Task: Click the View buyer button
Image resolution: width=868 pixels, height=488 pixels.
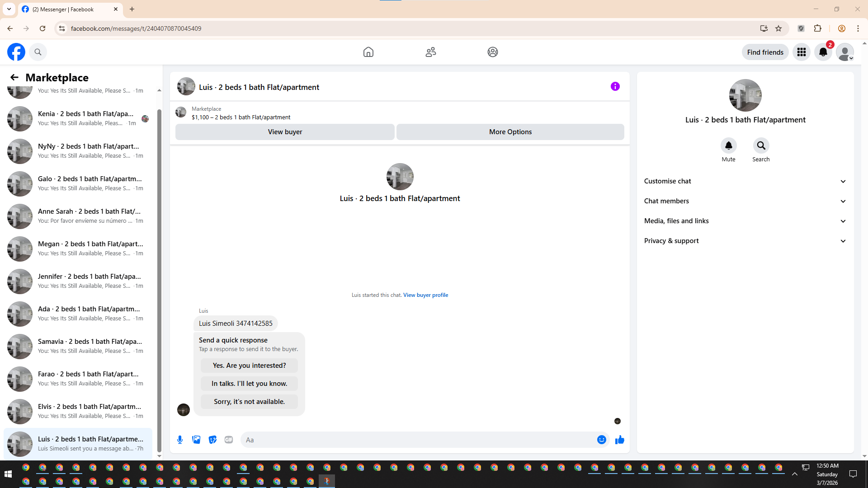Action: point(285,132)
